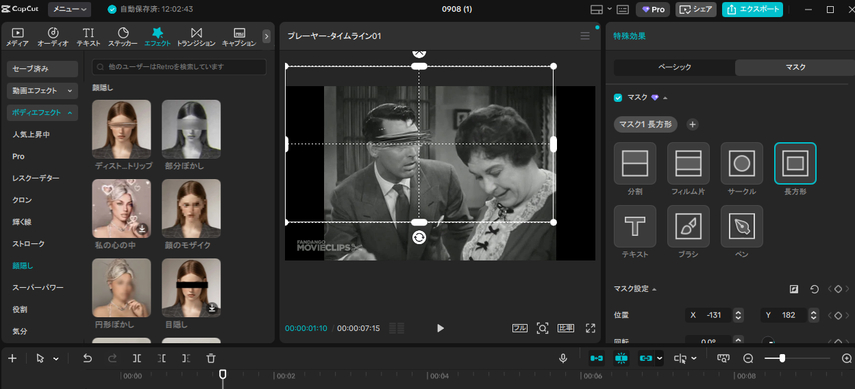The height and width of the screenshot is (389, 855).
Task: Switch to the ベーシック tab
Action: 675,67
